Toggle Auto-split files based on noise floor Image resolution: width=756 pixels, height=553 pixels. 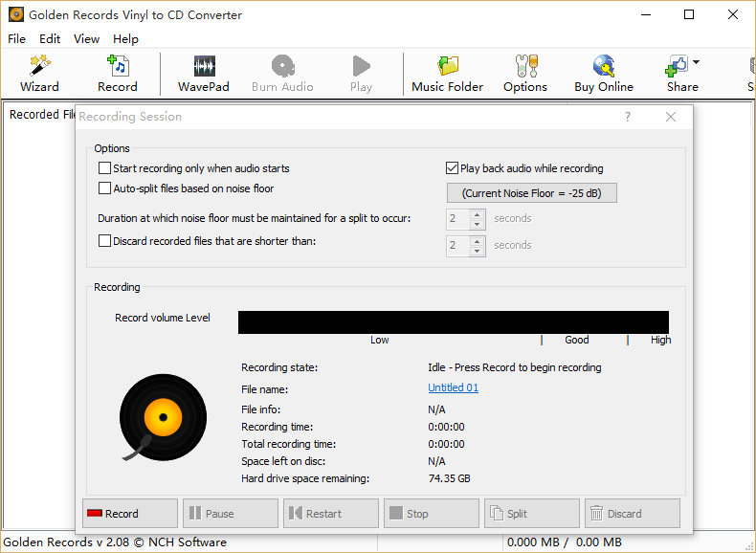coord(105,188)
